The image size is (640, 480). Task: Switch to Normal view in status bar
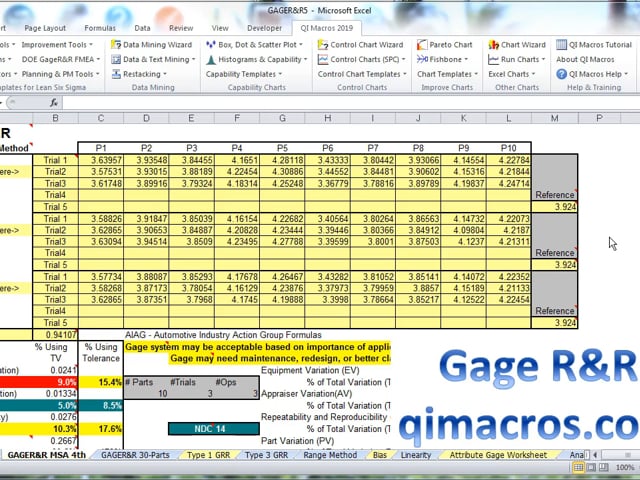tap(578, 467)
